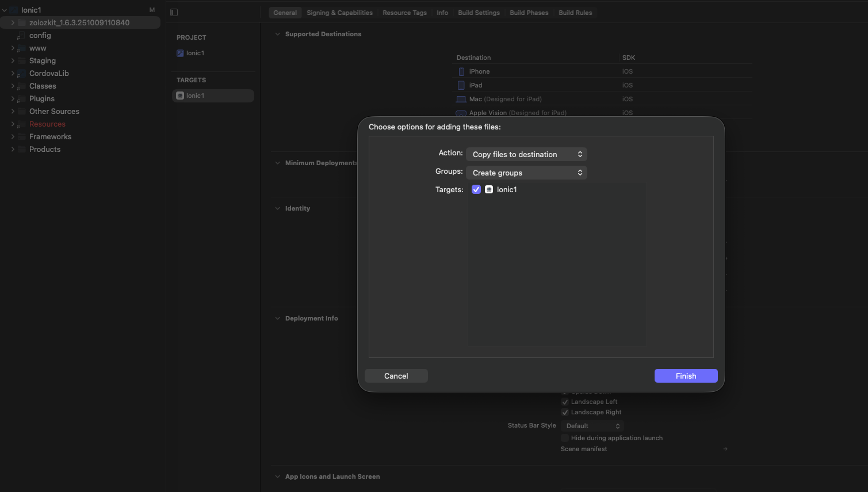Screen dimensions: 868x492
Task: Click the Finish button in dialog
Action: pos(686,376)
